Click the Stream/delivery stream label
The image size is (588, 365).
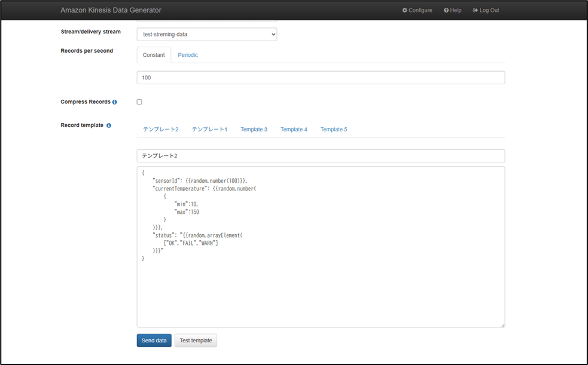91,32
